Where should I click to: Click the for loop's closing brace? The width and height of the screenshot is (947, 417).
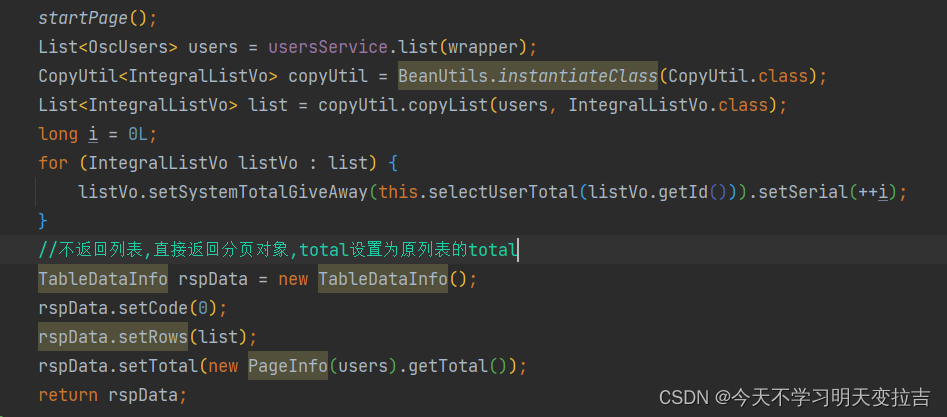(43, 221)
